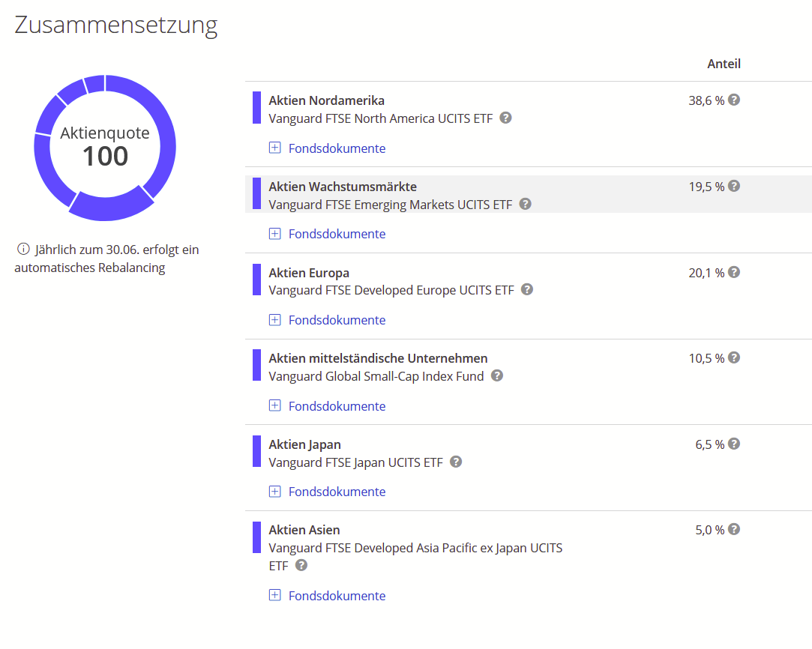Expand Fondsdokumente plus under Aktien Europa
Screen dimensions: 812x649
tap(275, 320)
